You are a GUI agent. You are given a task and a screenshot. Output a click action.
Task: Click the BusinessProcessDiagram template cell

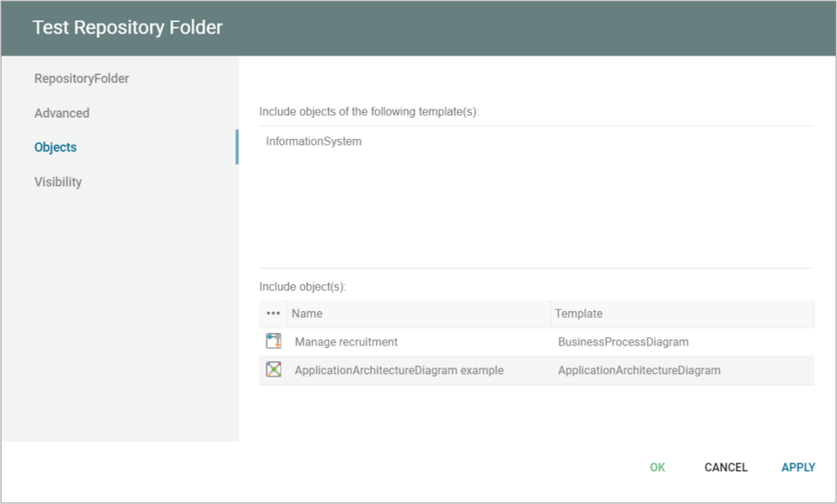pos(623,341)
